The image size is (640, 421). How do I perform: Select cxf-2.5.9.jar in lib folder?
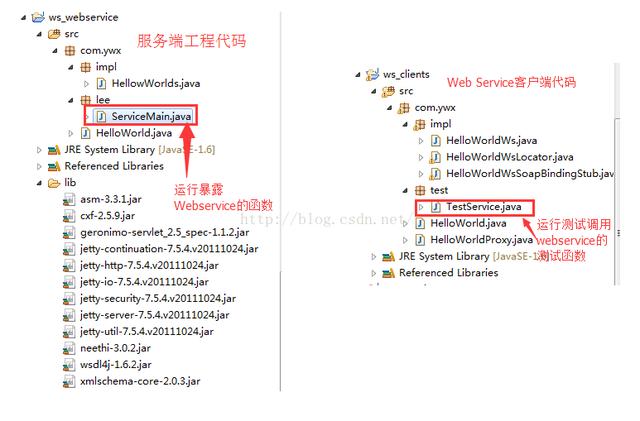[x=108, y=216]
